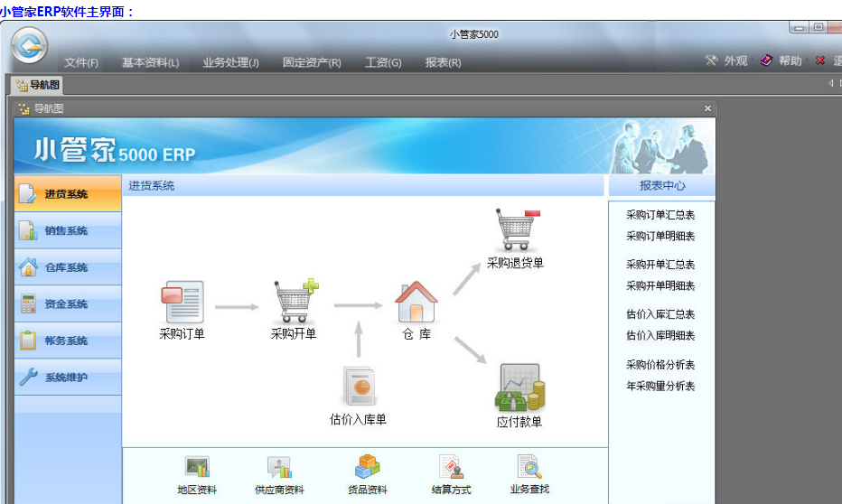Click the 采购开单 shopping cart icon

point(295,303)
